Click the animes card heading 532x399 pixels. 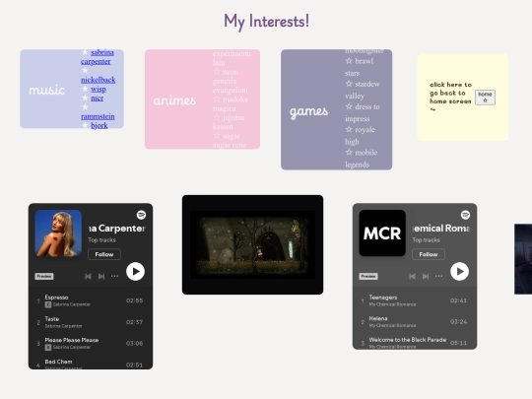point(174,100)
